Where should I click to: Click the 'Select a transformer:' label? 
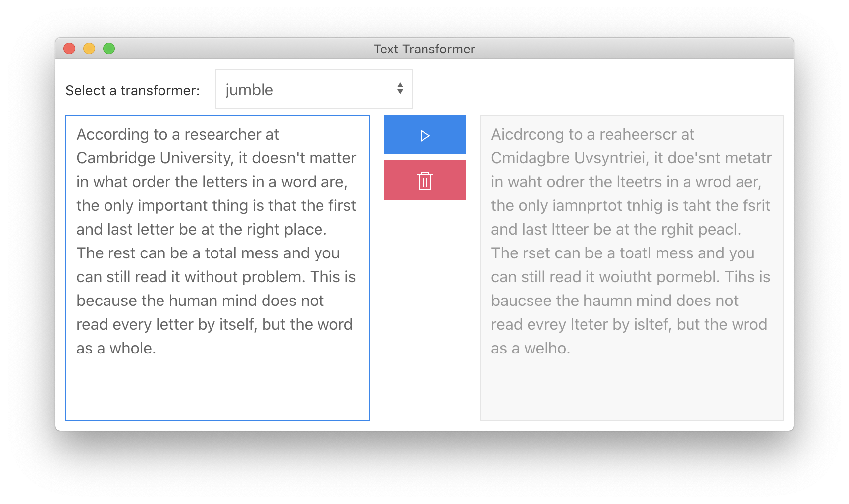[133, 90]
